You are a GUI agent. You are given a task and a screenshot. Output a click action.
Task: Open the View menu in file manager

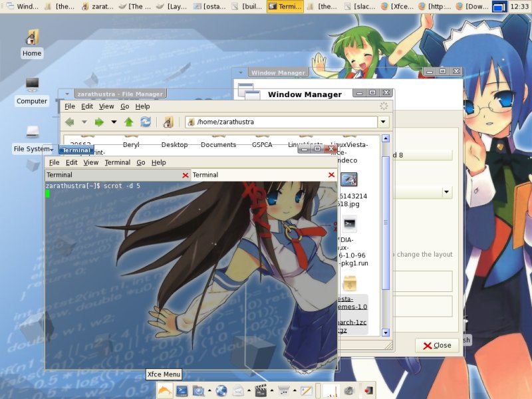[106, 106]
